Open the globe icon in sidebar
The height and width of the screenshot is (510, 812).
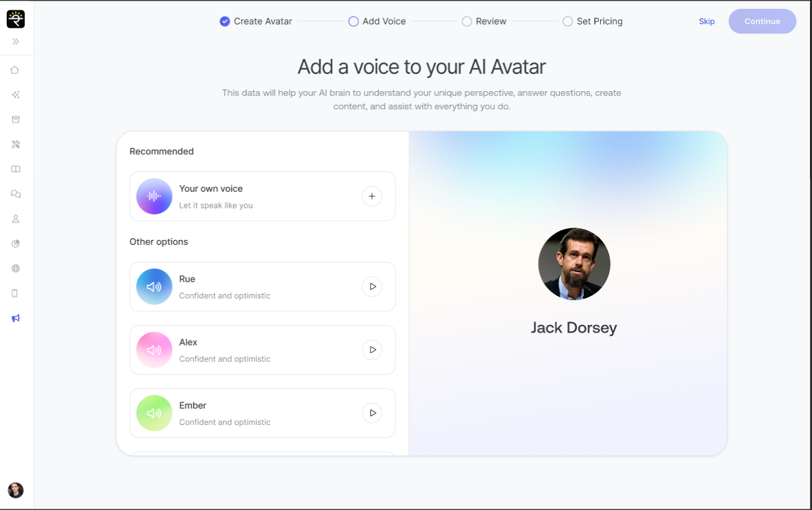coord(16,269)
